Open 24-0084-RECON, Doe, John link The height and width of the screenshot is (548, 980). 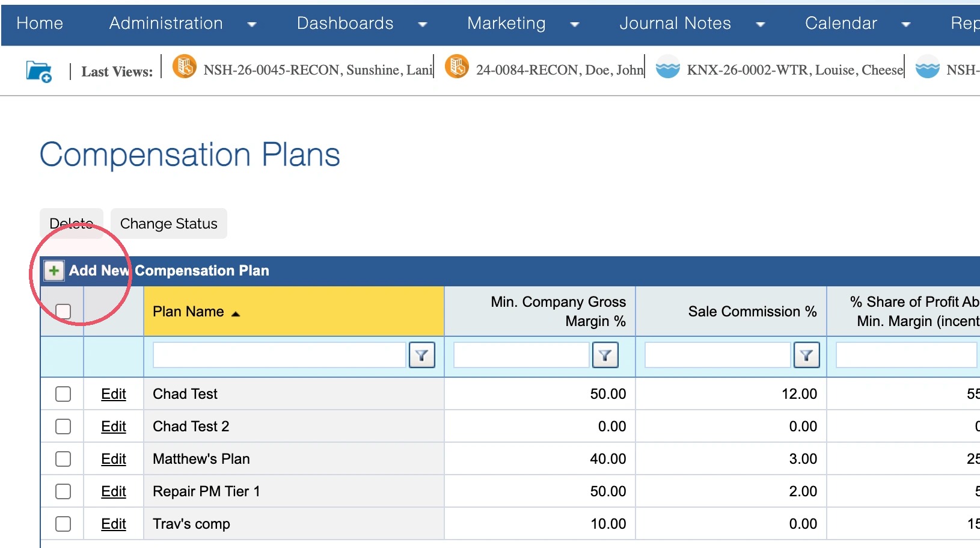560,70
